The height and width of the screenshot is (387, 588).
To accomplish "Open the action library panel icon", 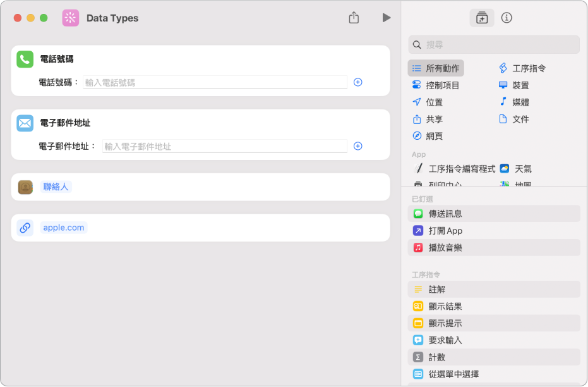I will [x=481, y=18].
